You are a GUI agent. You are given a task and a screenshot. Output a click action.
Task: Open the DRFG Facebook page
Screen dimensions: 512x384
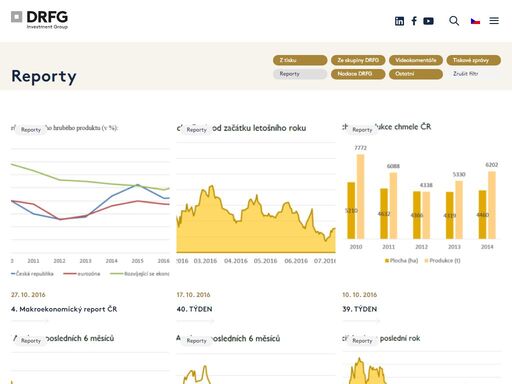(x=414, y=21)
